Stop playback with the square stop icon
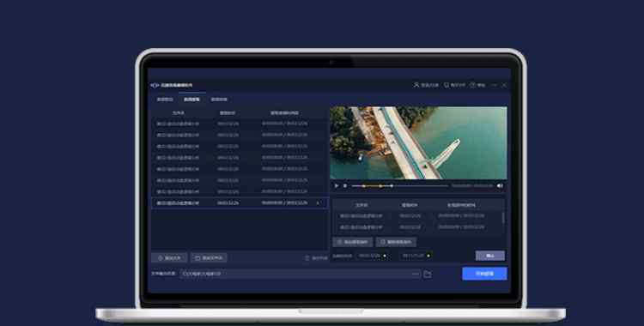This screenshot has width=644, height=326. click(345, 186)
